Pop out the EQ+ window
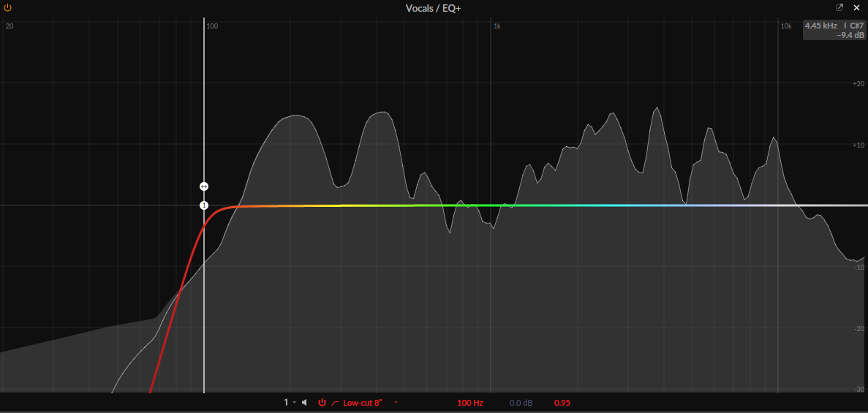 coord(839,8)
